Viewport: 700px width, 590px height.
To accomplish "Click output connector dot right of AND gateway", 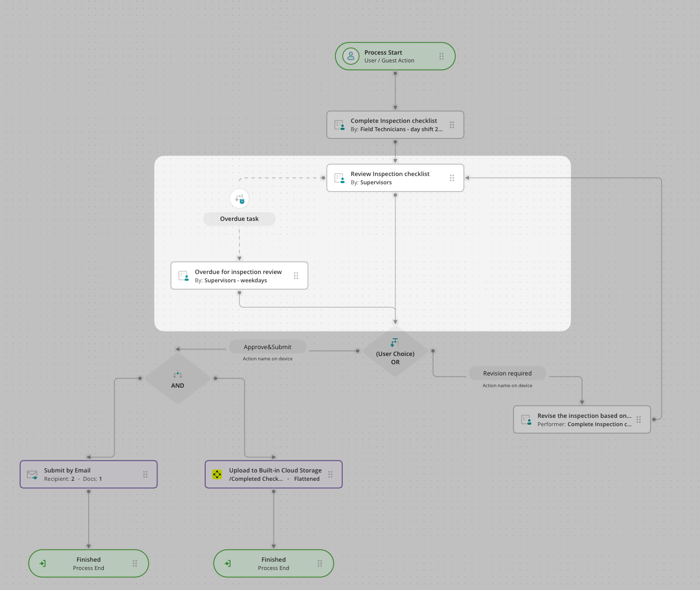I will tap(215, 378).
